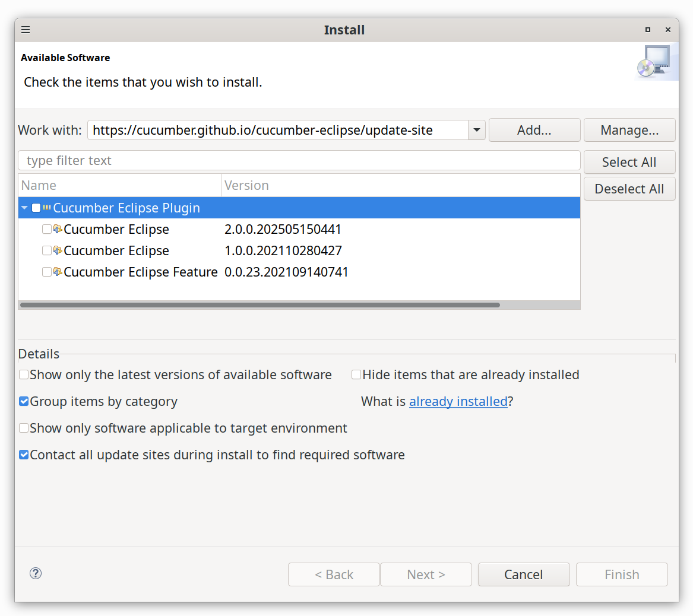
Task: Click the Cucumber Eclipse Feature row icon
Action: [x=58, y=272]
